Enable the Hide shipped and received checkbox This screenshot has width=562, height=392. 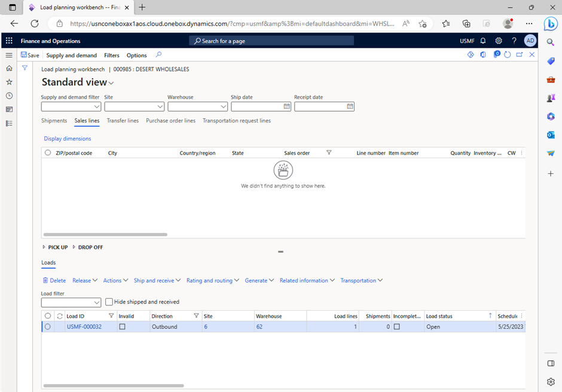click(109, 302)
